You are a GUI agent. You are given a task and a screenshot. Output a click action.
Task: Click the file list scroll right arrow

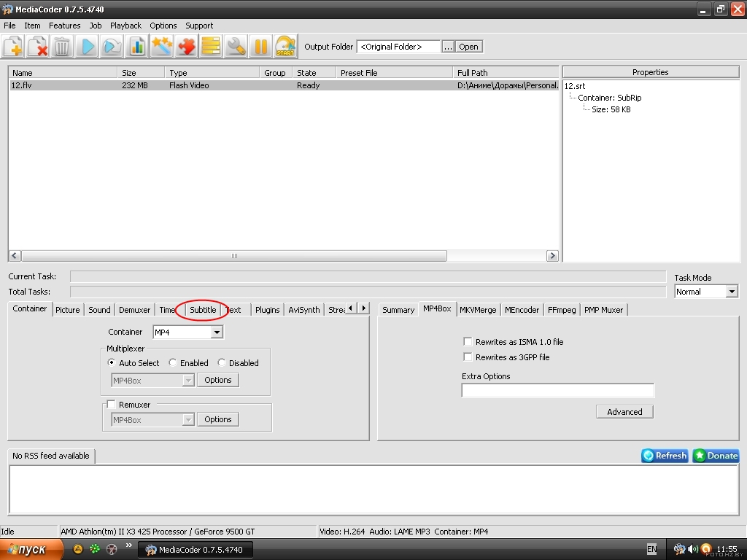(x=552, y=256)
